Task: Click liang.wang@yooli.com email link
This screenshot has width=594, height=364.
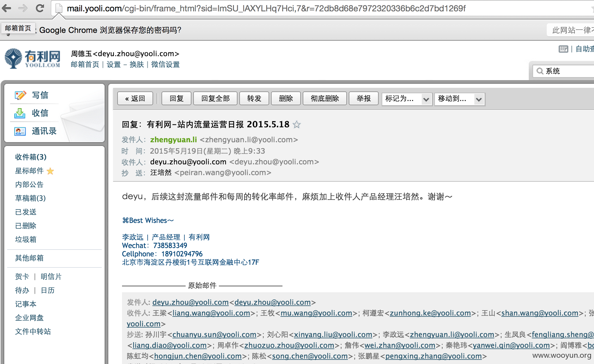Action: click(x=211, y=313)
